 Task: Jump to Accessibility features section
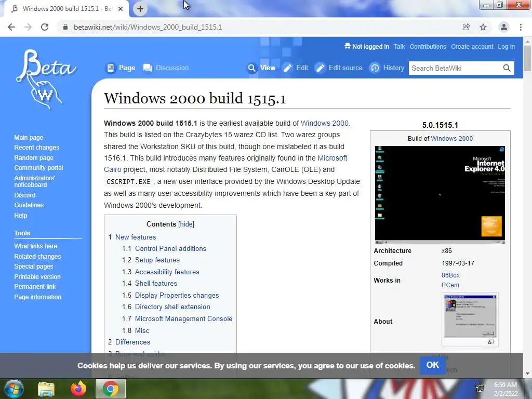[x=167, y=272]
